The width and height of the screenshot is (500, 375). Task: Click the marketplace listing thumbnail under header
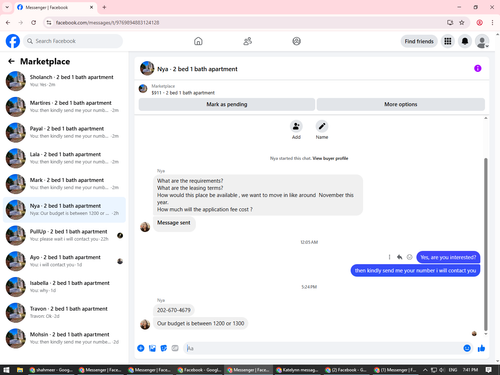tap(143, 89)
